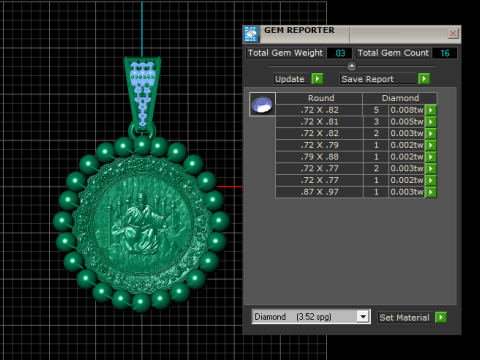This screenshot has width=480, height=360.
Task: Click the green arrow beside Update
Action: click(x=317, y=79)
